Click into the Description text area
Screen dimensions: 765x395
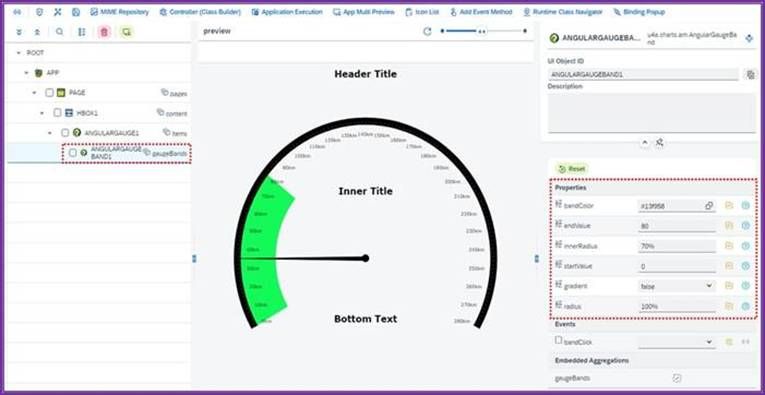point(652,113)
